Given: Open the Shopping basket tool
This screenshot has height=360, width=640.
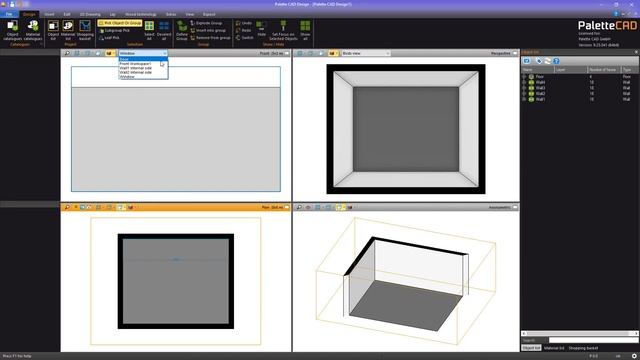Looking at the screenshot, I should [x=85, y=30].
